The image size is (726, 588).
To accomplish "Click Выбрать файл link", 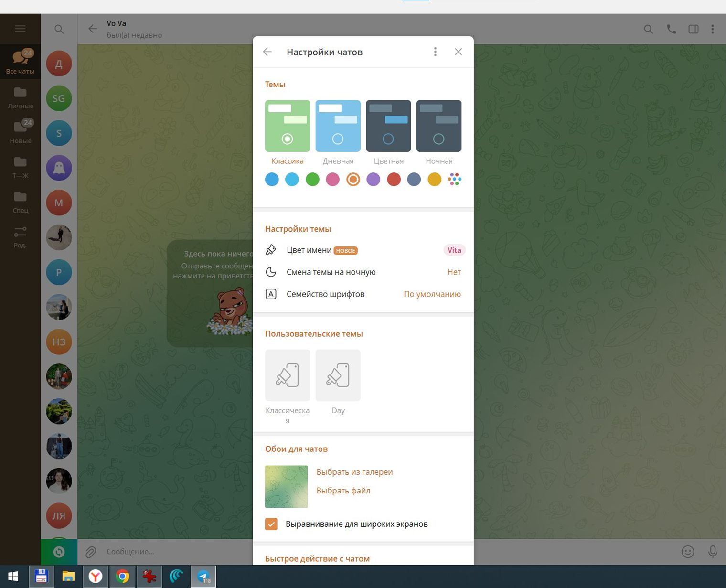I will click(343, 491).
